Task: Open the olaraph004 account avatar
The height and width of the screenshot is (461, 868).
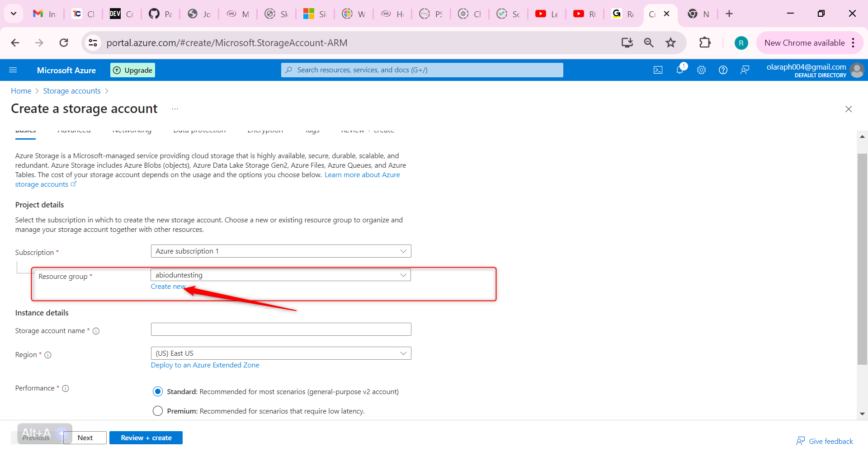Action: pos(857,70)
